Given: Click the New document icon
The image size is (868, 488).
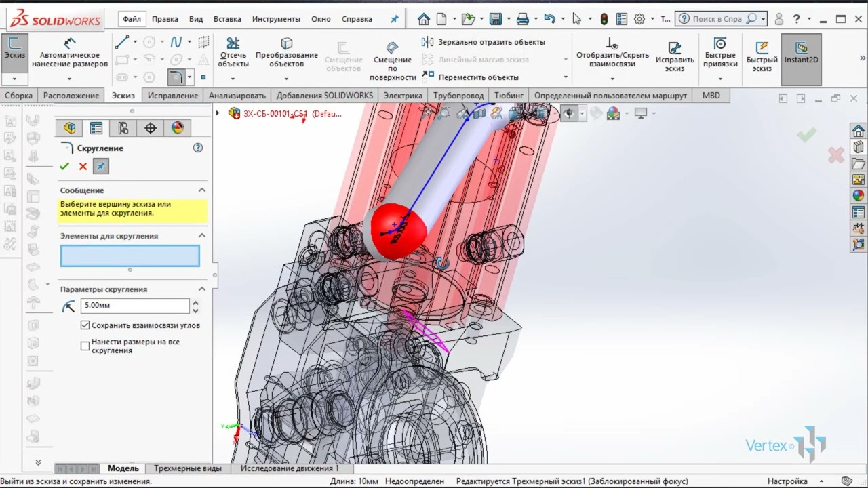Looking at the screenshot, I should coord(442,19).
